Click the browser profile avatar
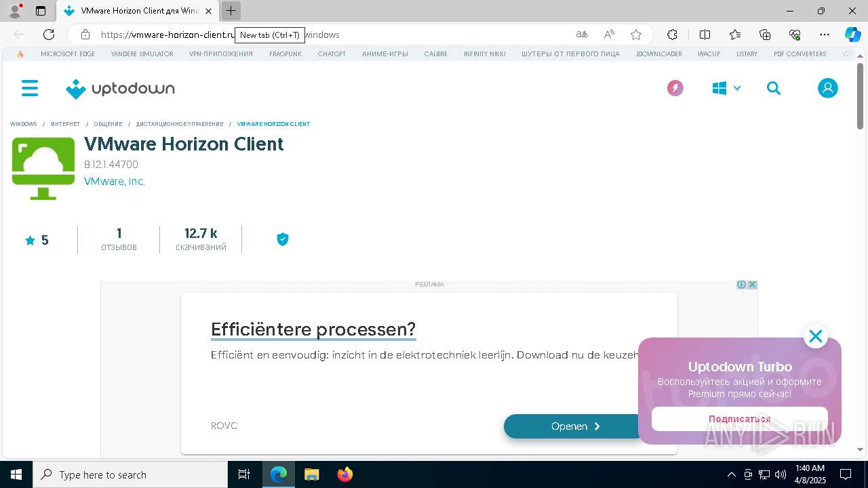The height and width of the screenshot is (488, 868). pos(15,11)
